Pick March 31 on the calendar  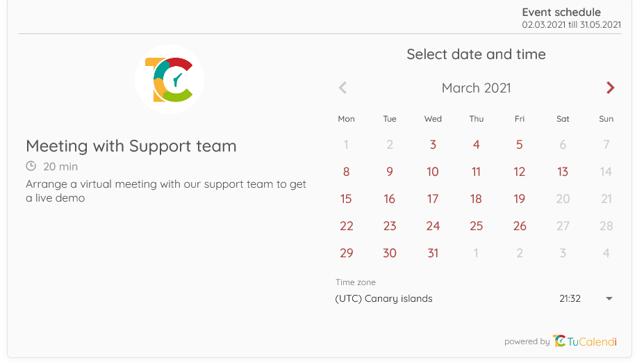(x=433, y=253)
